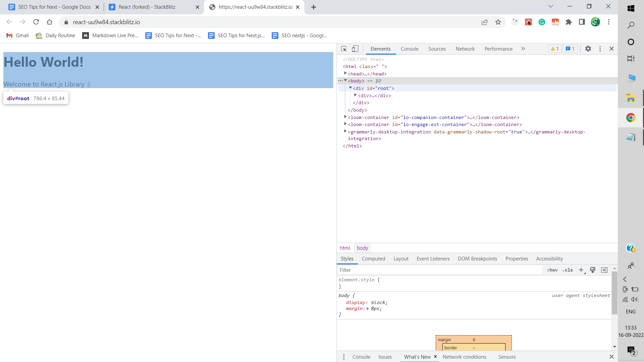This screenshot has width=644, height=362.
Task: Share this page icon
Action: click(485, 22)
